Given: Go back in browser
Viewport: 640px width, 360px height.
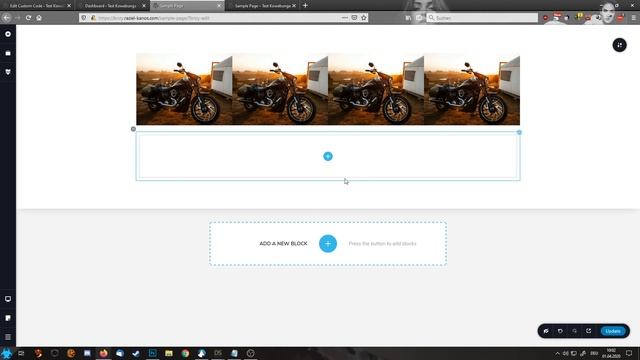Looking at the screenshot, I should pos(7,18).
